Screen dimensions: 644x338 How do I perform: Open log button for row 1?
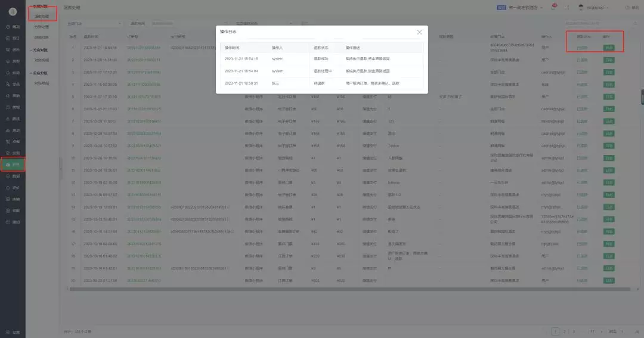pos(609,48)
